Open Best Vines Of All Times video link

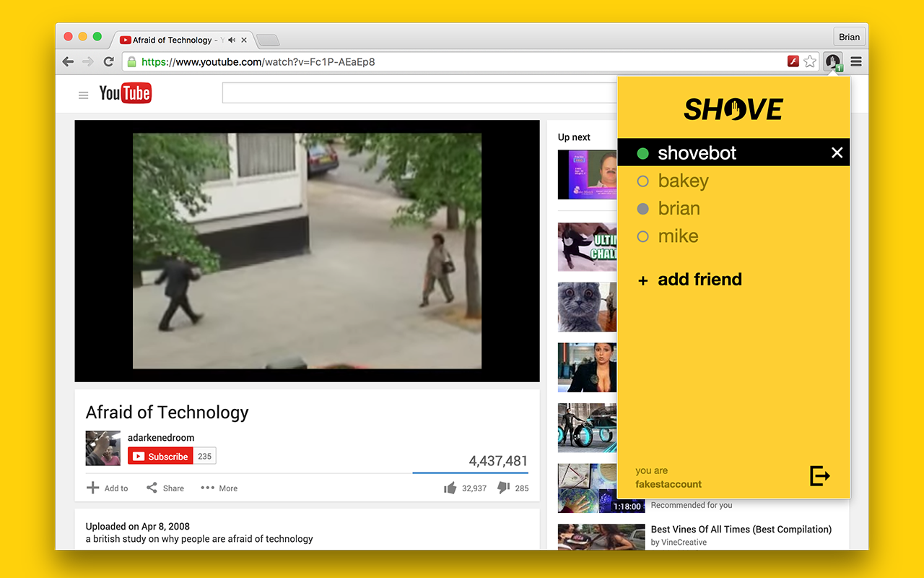[741, 529]
